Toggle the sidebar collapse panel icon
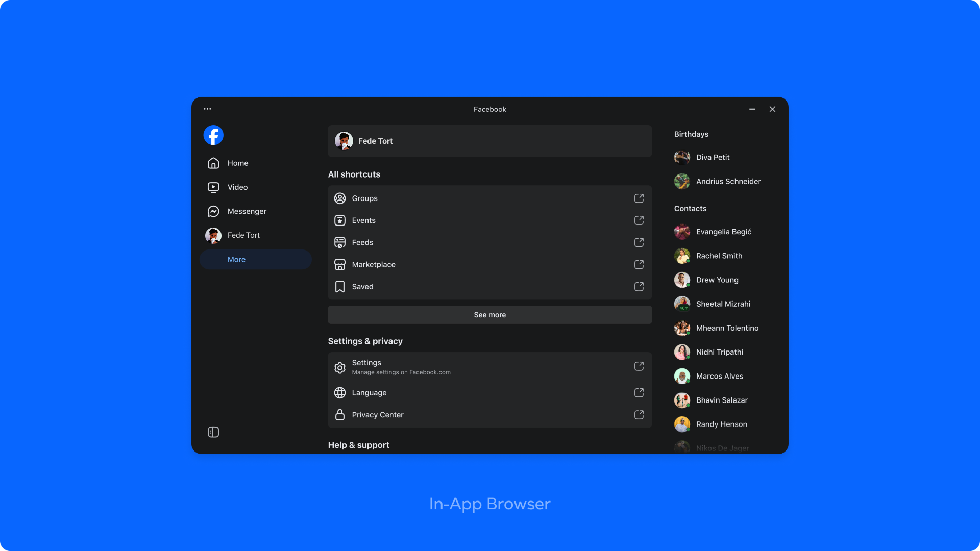This screenshot has height=551, width=980. tap(213, 432)
